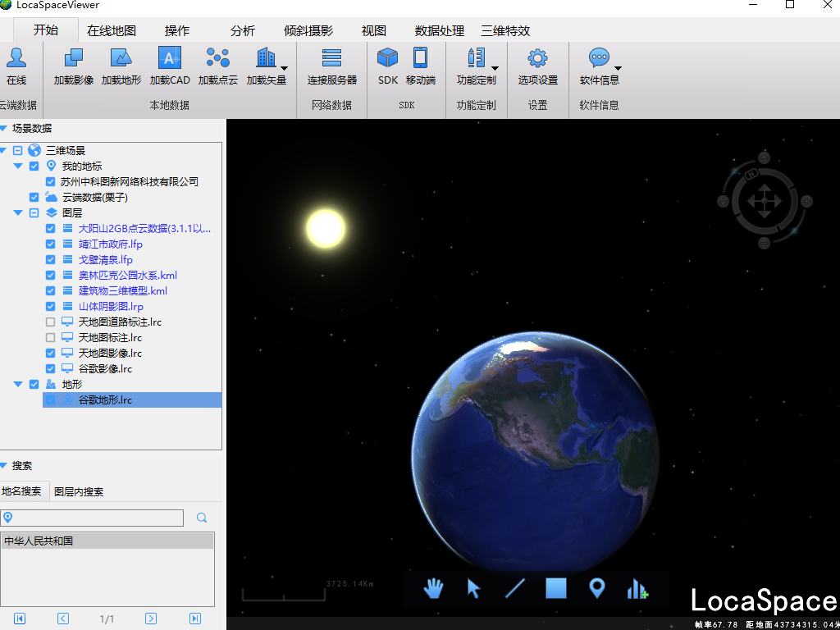Click the search magnifier icon
Screen dimensions: 840x630
[x=202, y=518]
